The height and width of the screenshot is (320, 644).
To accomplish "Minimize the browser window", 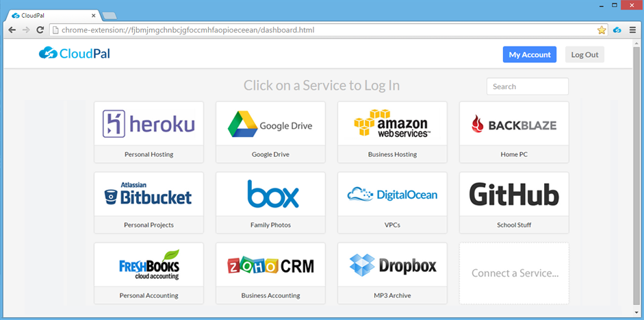I will click(x=602, y=5).
